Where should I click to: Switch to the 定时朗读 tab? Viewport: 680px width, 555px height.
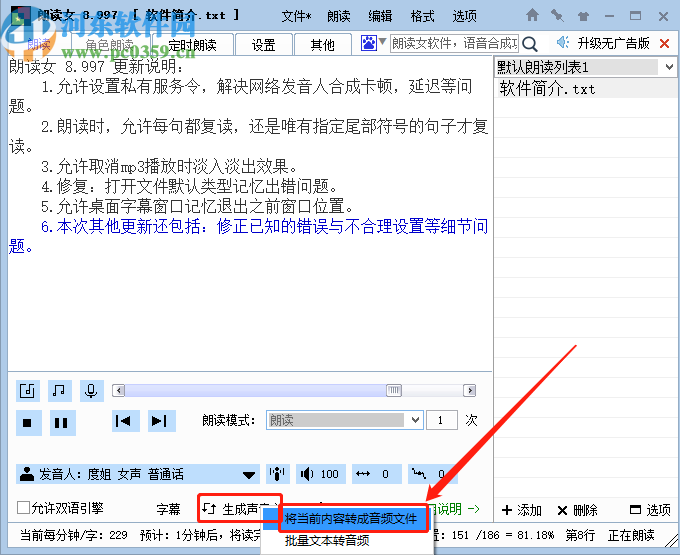[193, 44]
